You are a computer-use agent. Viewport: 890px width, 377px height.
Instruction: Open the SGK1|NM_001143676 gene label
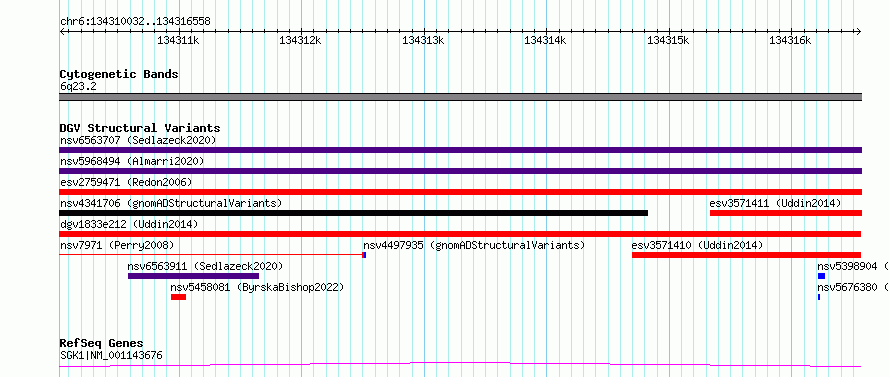pyautogui.click(x=111, y=356)
